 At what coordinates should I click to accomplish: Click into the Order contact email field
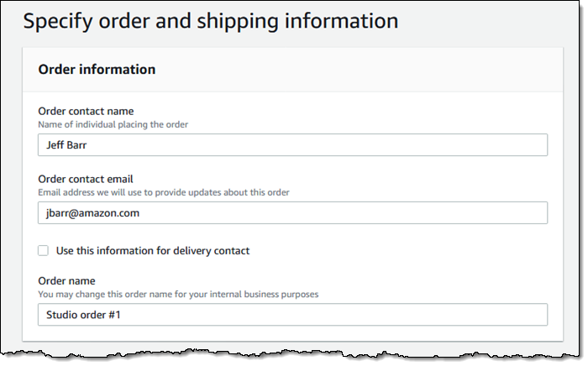tap(292, 213)
